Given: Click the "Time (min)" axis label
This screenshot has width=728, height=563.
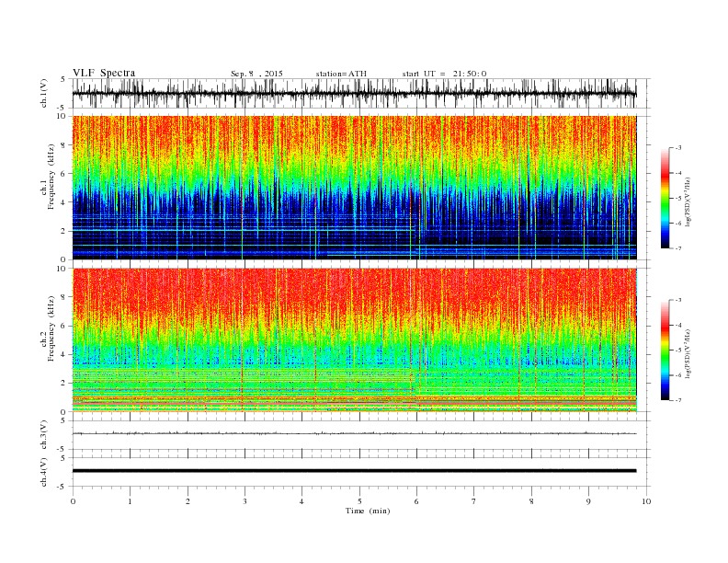Looking at the screenshot, I should (368, 511).
